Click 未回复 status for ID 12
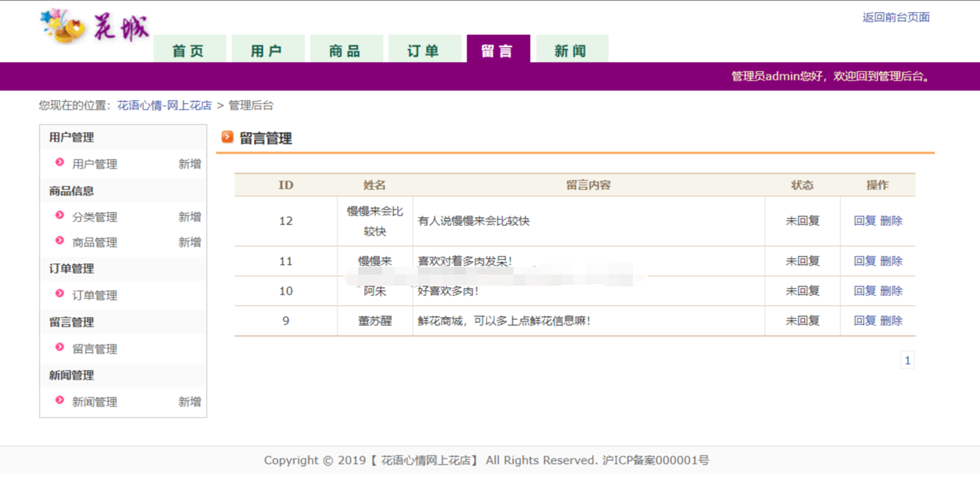Image resolution: width=980 pixels, height=478 pixels. (x=802, y=221)
